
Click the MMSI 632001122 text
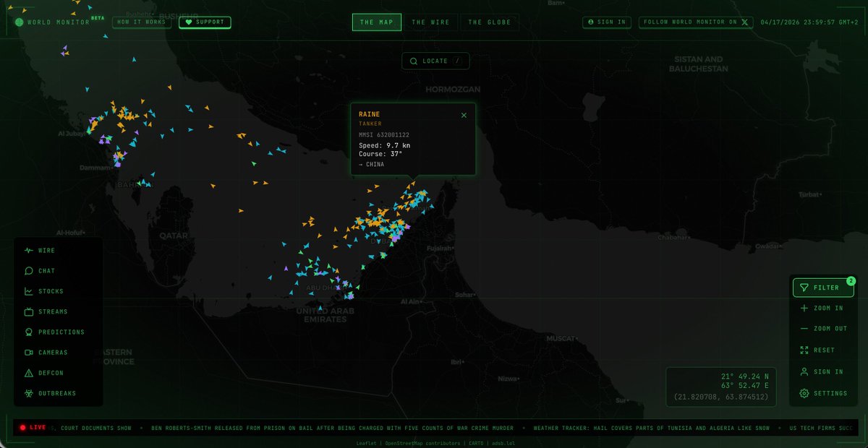click(384, 134)
